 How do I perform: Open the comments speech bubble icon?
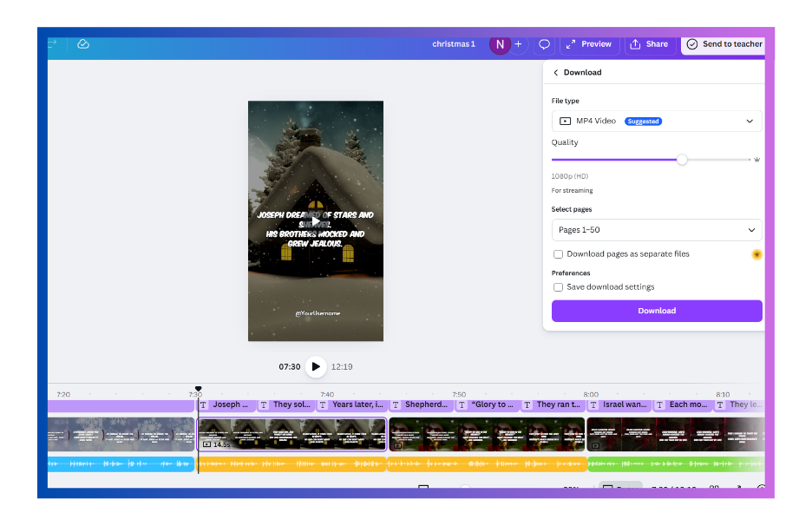pyautogui.click(x=544, y=44)
